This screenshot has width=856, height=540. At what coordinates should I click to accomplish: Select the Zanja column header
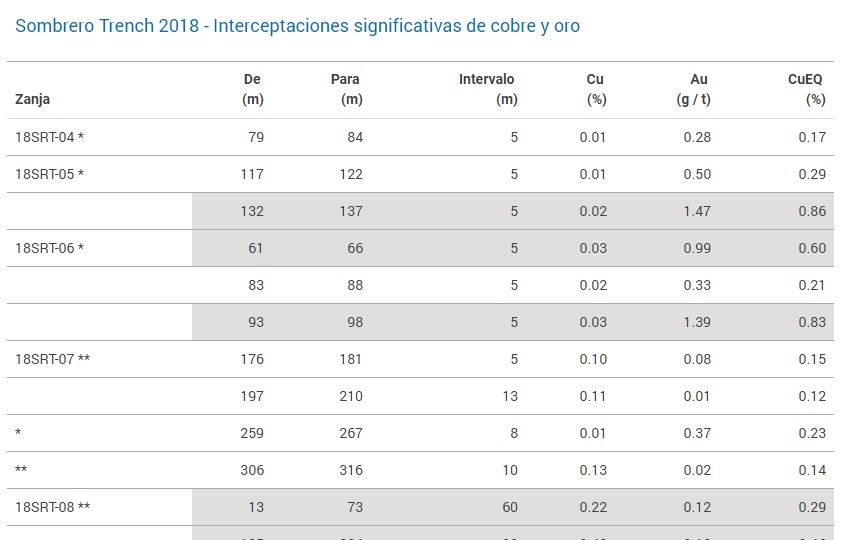click(32, 99)
